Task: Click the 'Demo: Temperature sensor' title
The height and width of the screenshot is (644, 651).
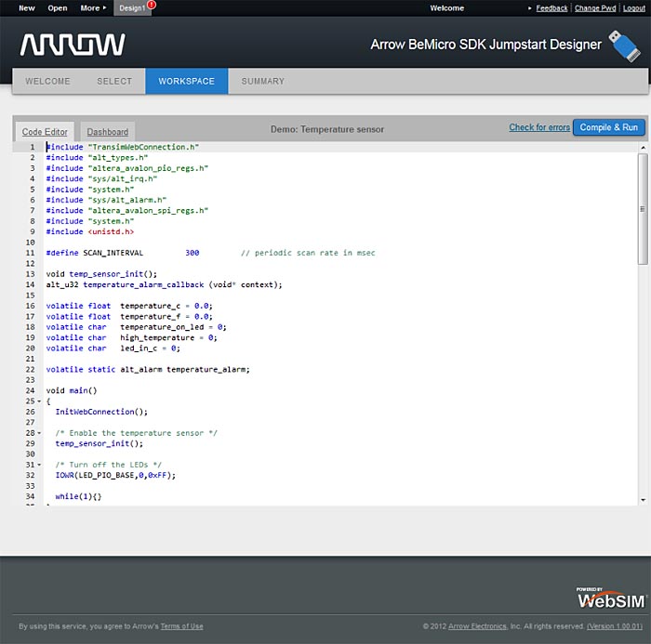Action: (327, 129)
